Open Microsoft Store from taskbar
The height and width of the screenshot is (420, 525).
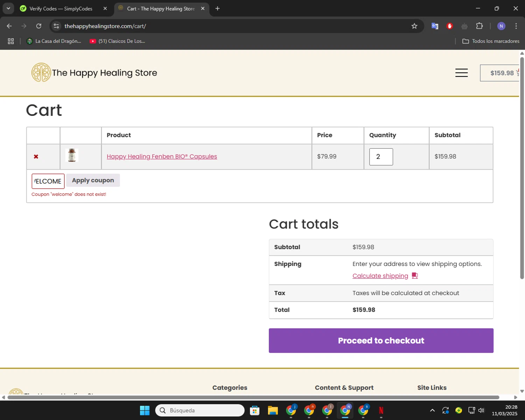tap(254, 410)
